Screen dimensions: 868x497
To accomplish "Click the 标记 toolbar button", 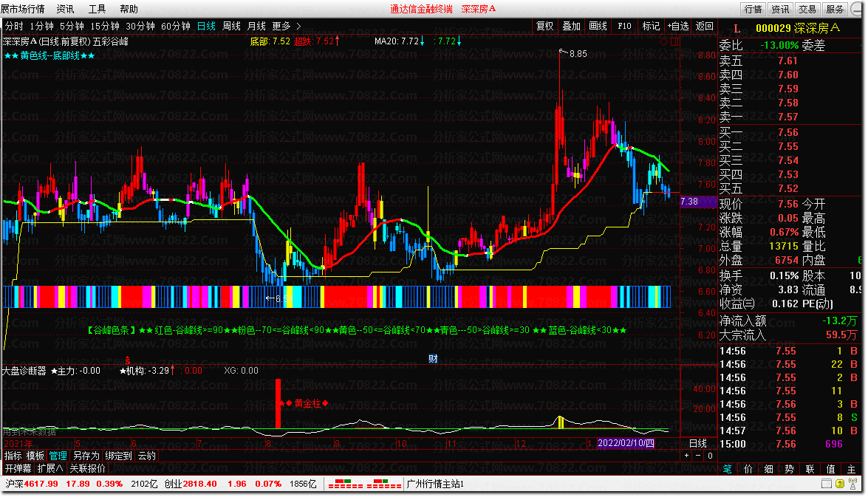I will [x=651, y=26].
